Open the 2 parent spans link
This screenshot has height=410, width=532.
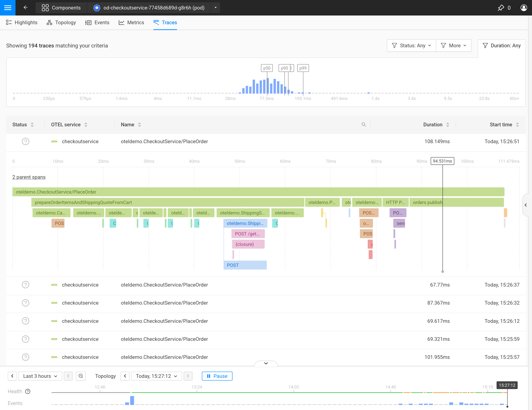point(29,177)
